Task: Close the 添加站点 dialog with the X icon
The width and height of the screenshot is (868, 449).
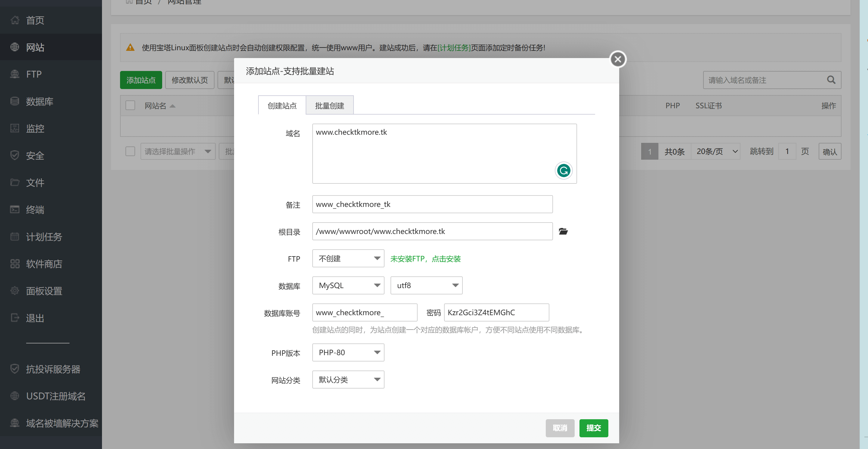Action: [618, 59]
